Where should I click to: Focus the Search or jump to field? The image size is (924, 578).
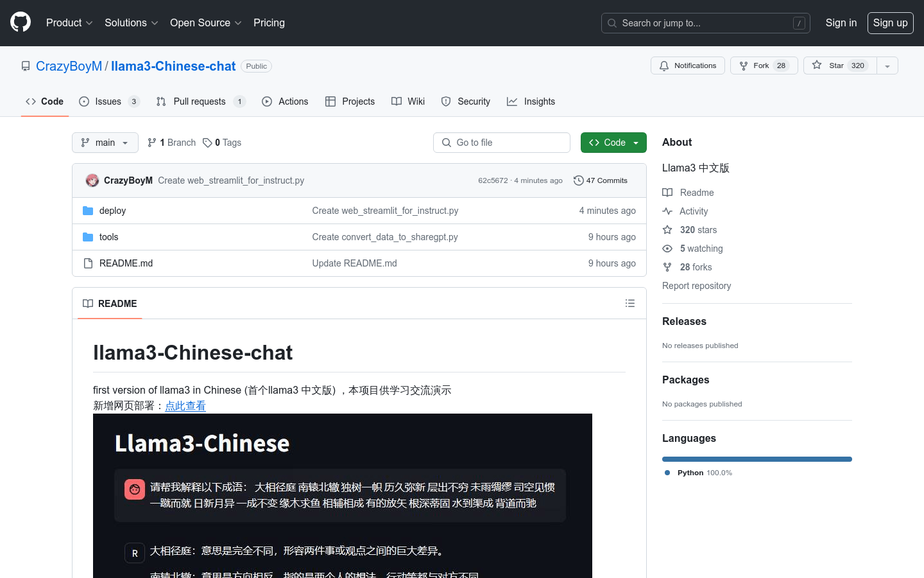[x=706, y=23]
